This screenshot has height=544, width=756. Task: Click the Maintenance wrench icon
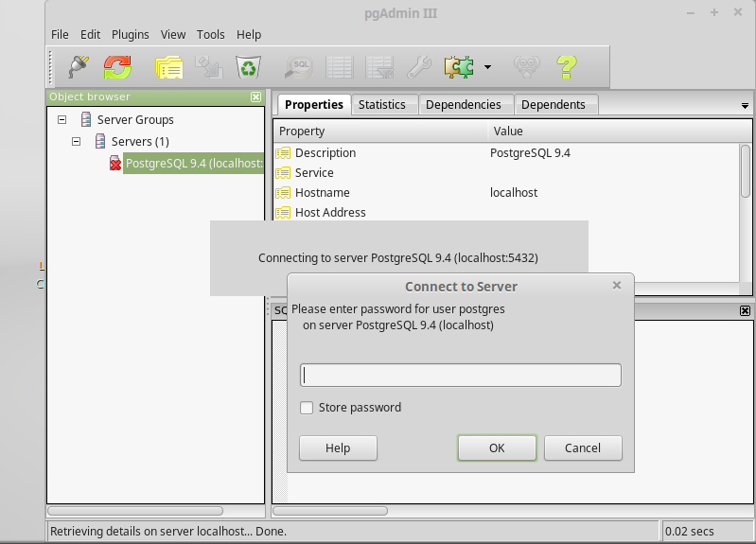click(x=418, y=67)
